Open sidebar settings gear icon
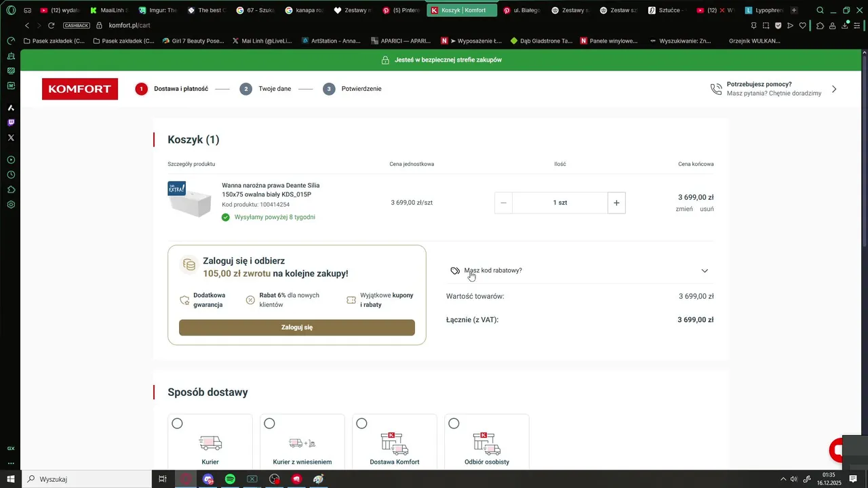 click(11, 205)
